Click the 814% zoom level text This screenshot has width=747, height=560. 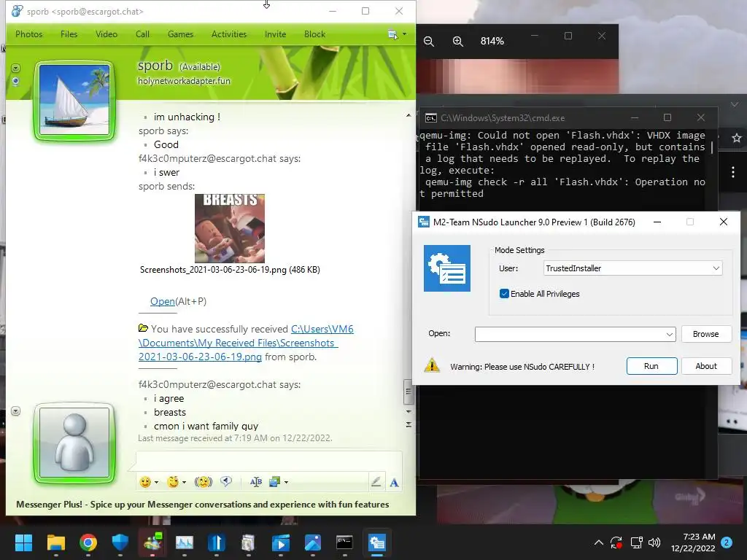(492, 42)
